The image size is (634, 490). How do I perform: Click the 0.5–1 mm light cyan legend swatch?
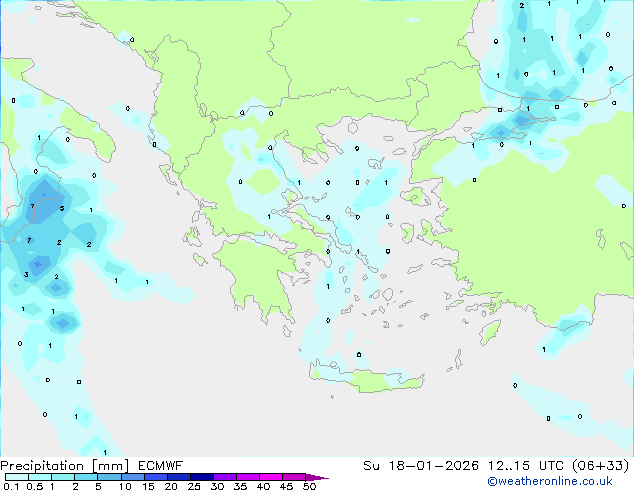pos(40,477)
